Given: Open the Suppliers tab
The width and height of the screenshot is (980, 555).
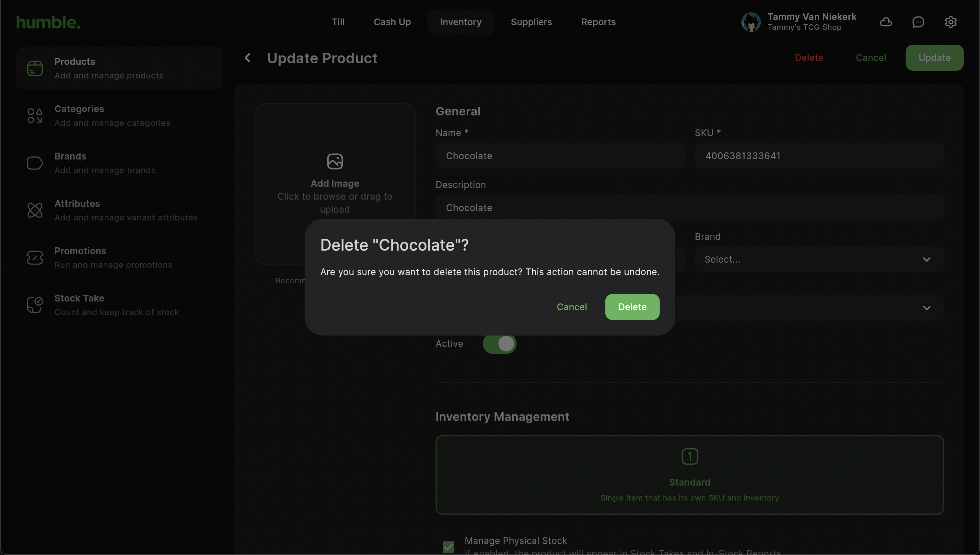Looking at the screenshot, I should [x=531, y=22].
